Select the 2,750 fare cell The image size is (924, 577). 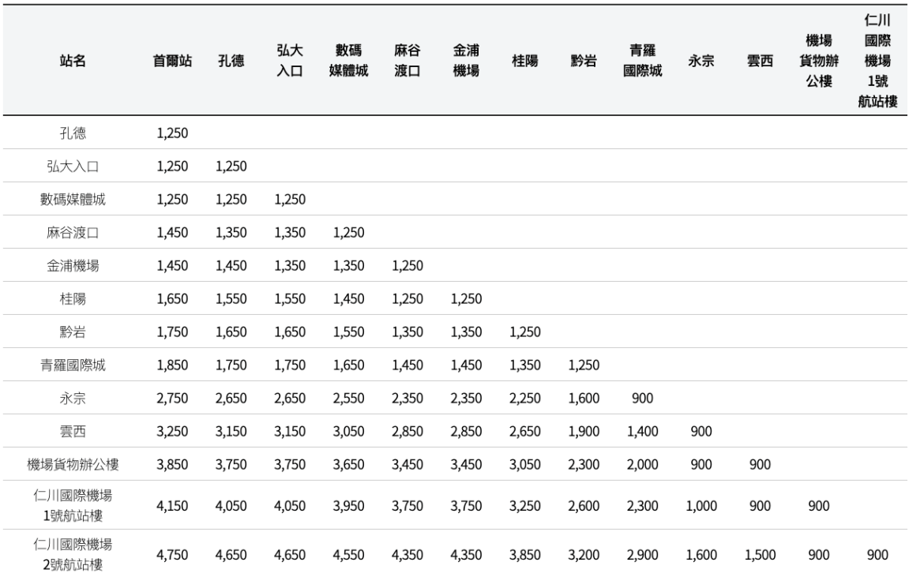coord(172,399)
